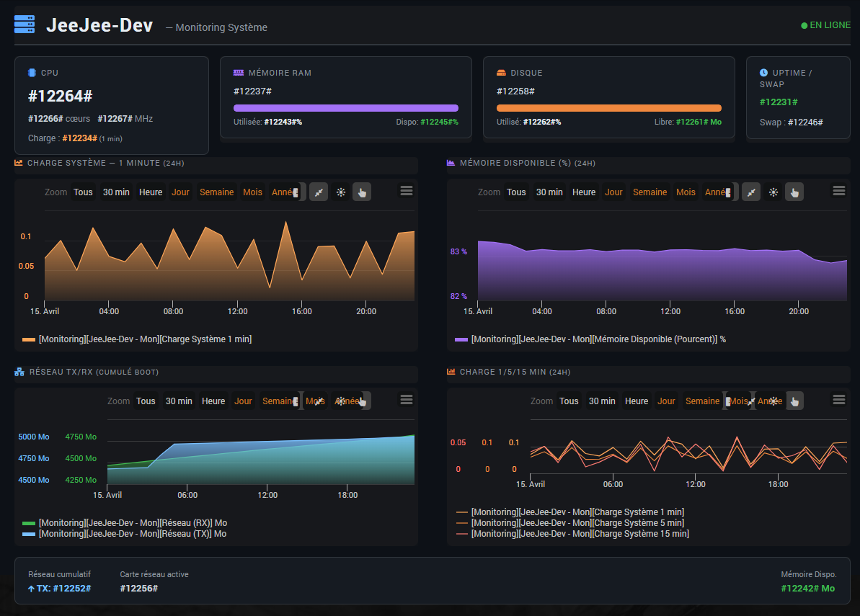This screenshot has height=616, width=860.
Task: Click hand pointer icon in Charge Système 1 minute chart
Action: pyautogui.click(x=362, y=192)
